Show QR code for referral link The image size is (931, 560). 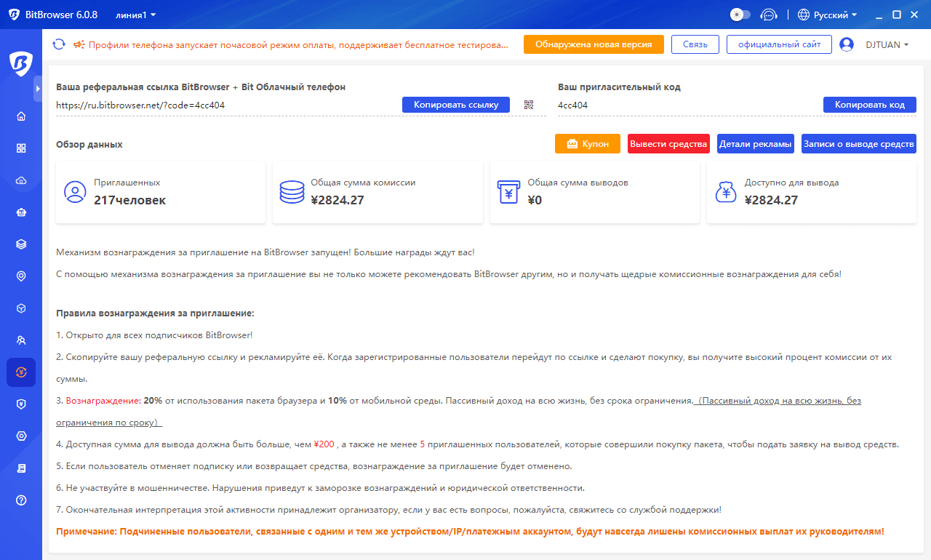529,105
